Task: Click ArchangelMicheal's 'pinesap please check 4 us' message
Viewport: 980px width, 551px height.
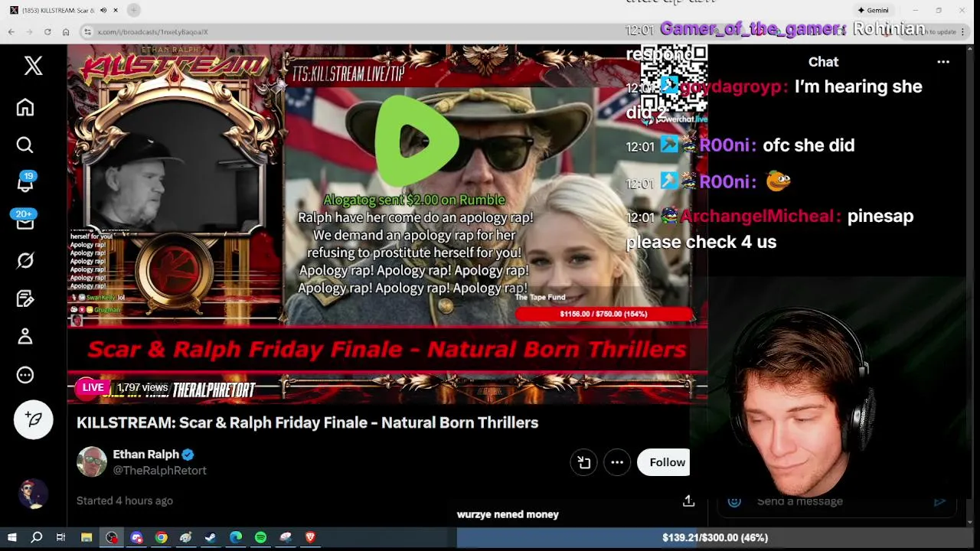Action: 769,229
